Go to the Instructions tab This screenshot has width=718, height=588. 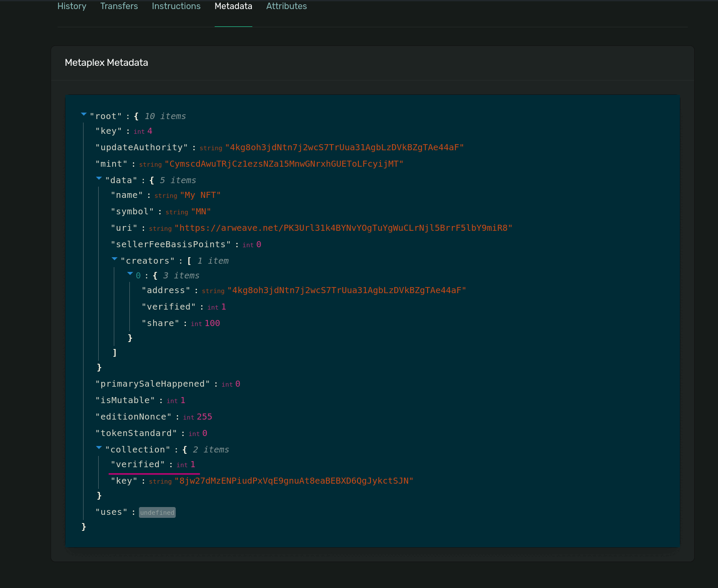point(176,6)
